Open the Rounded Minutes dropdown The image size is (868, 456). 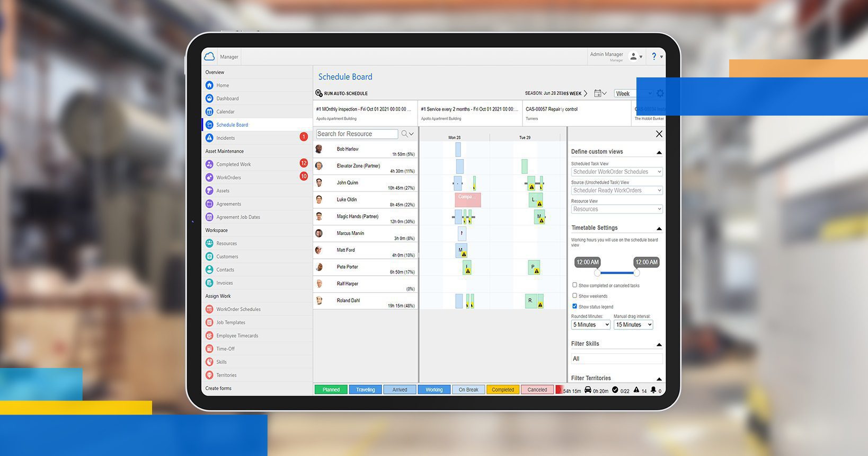590,325
